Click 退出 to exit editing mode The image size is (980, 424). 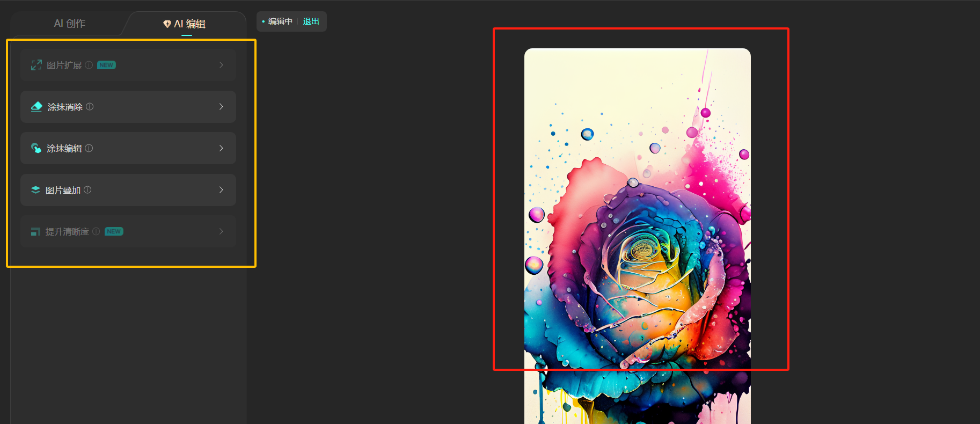(x=311, y=21)
